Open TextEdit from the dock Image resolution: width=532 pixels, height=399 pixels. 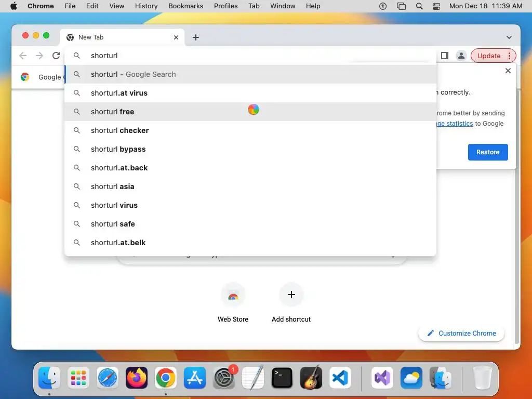pos(253,378)
